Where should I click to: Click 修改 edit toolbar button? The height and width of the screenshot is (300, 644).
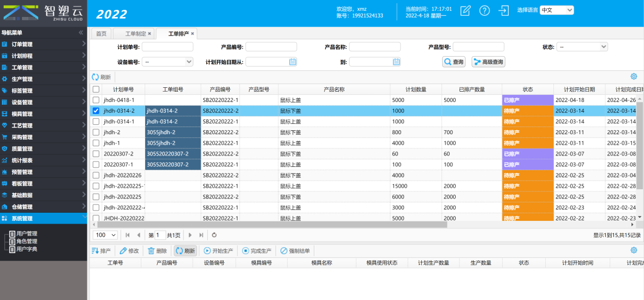tap(129, 251)
